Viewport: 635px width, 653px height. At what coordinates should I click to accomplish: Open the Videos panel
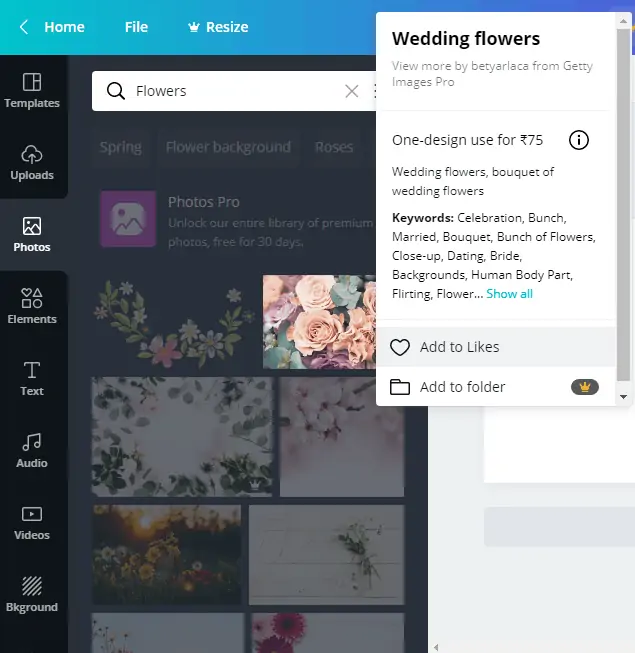point(32,522)
